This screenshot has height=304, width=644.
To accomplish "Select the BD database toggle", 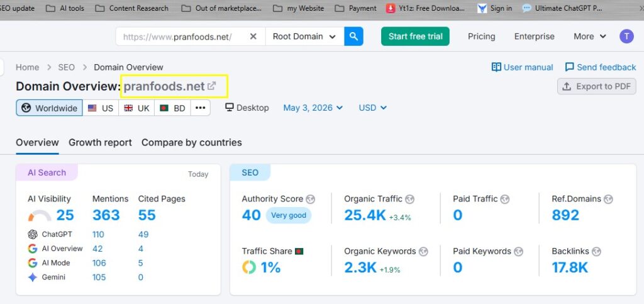I will click(172, 108).
